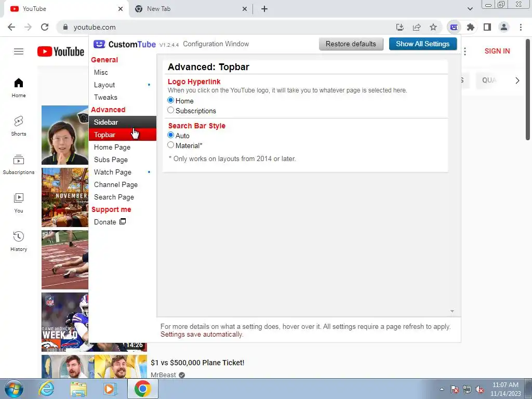Toggle the Chrome side panel icon
Screen dimensions: 532x399
[487, 27]
